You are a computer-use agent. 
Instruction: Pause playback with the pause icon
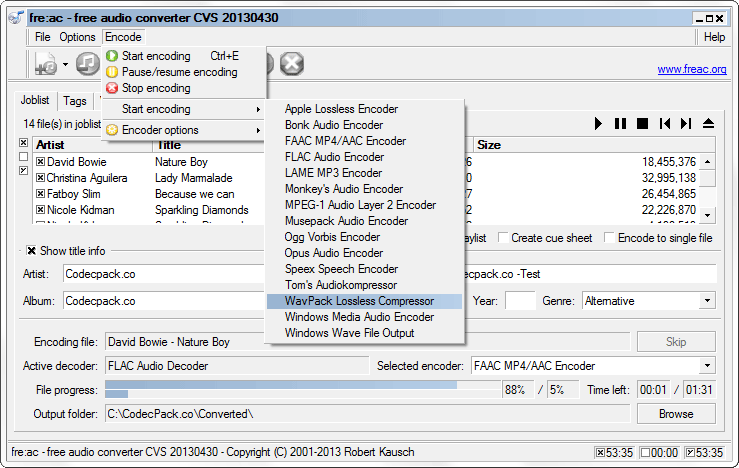point(620,123)
